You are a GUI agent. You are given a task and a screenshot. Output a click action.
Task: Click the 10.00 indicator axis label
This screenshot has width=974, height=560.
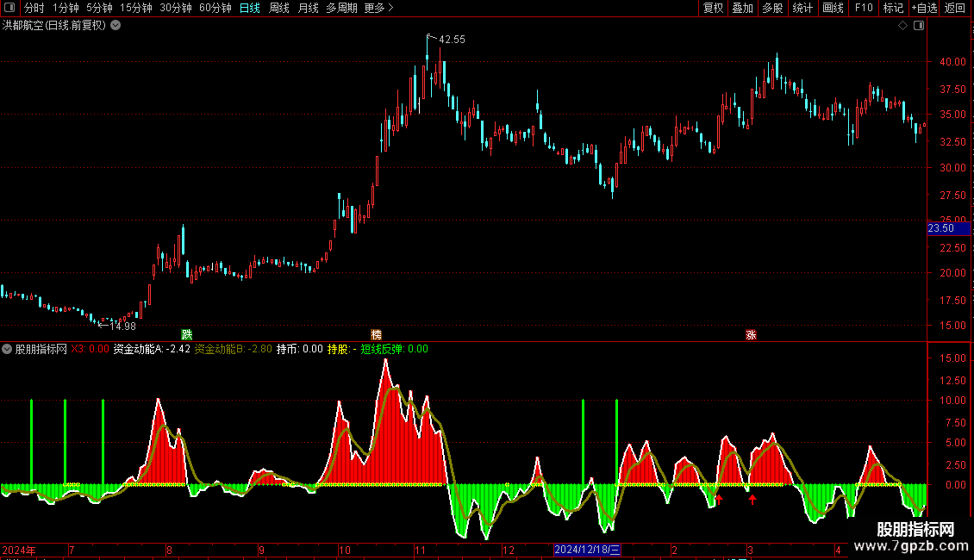pos(952,401)
